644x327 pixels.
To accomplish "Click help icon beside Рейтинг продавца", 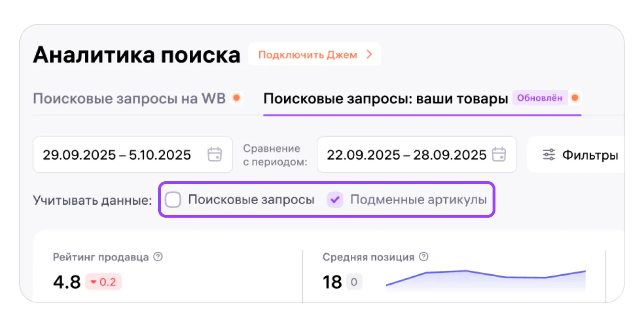I will (x=158, y=257).
